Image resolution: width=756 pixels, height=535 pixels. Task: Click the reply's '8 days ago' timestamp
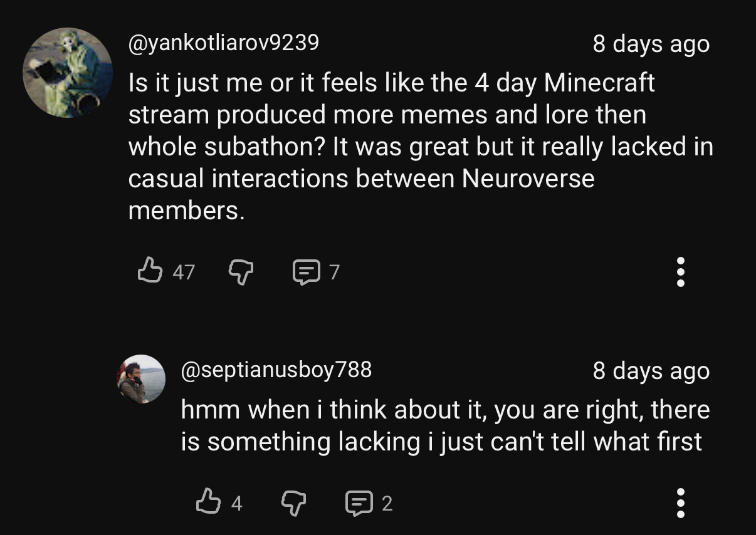[651, 371]
